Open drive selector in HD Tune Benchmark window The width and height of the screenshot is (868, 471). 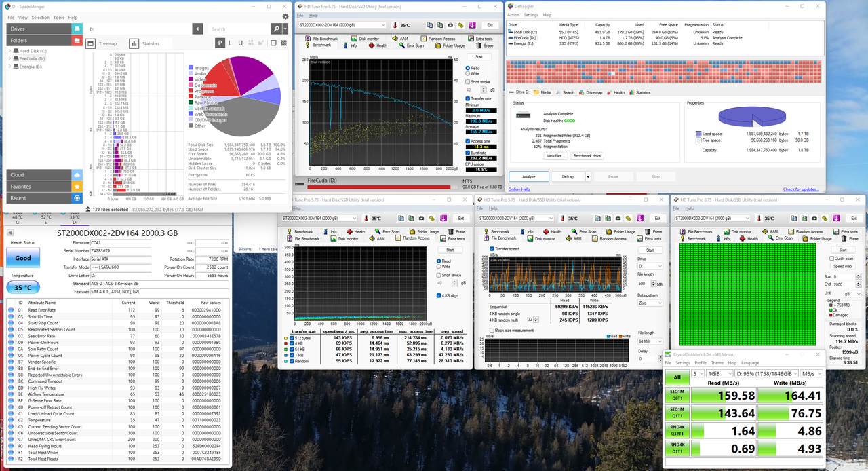click(x=342, y=25)
